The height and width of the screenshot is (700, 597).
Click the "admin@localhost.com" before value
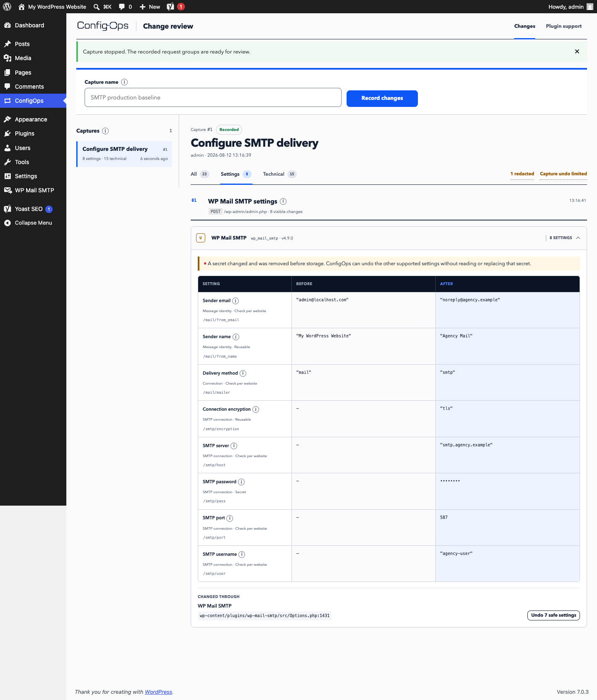click(x=322, y=300)
